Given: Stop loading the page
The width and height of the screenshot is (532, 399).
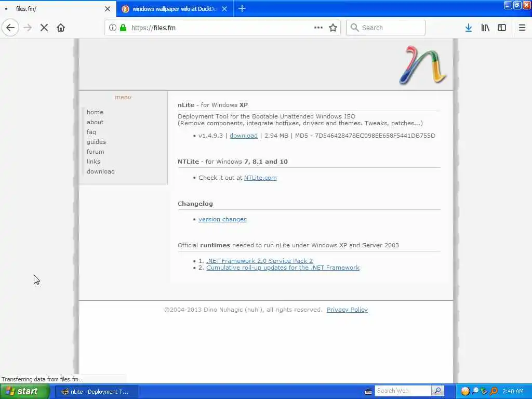Looking at the screenshot, I should (x=44, y=28).
